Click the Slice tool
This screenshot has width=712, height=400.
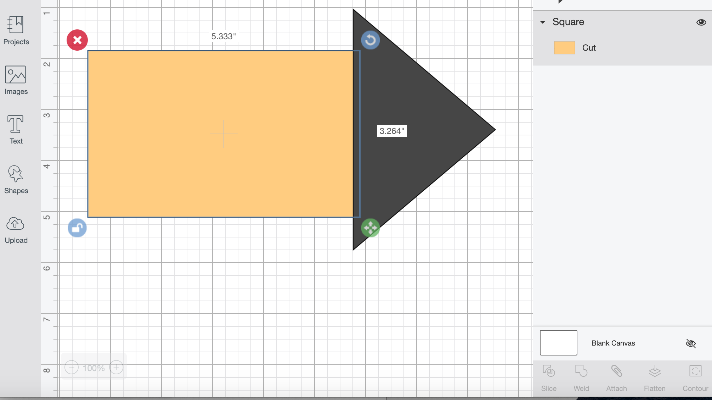[x=549, y=378]
